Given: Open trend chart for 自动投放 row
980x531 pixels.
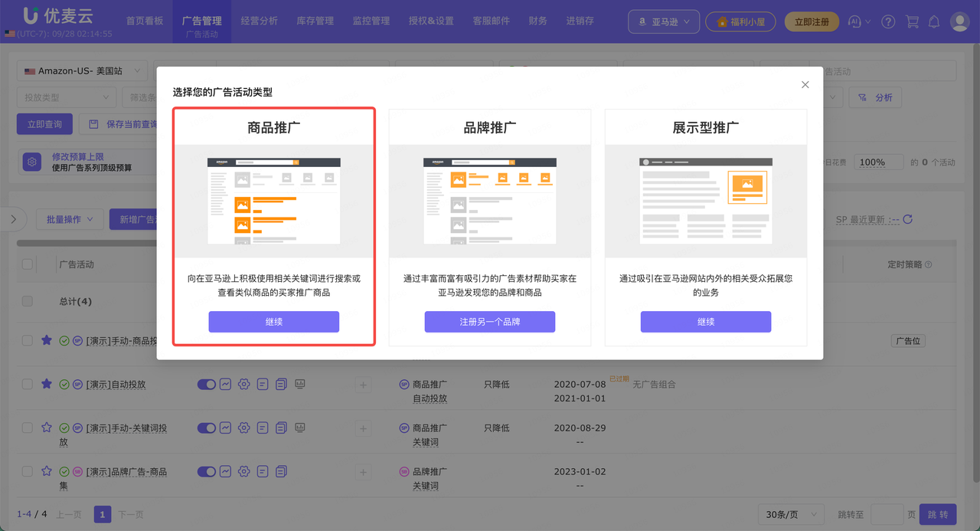Looking at the screenshot, I should (x=226, y=384).
